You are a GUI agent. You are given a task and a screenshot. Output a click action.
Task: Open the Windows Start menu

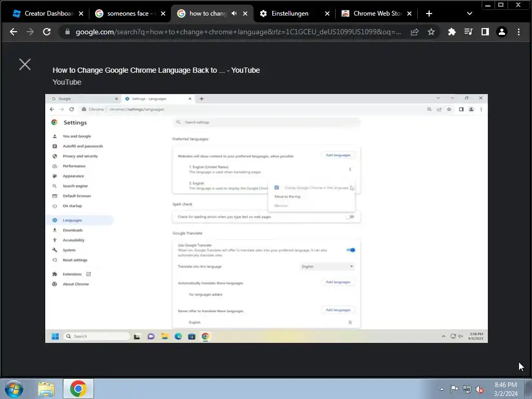point(14,389)
